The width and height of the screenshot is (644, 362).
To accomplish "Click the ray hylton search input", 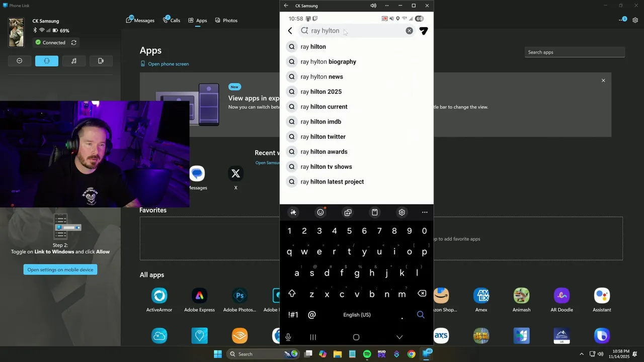I will (x=356, y=31).
